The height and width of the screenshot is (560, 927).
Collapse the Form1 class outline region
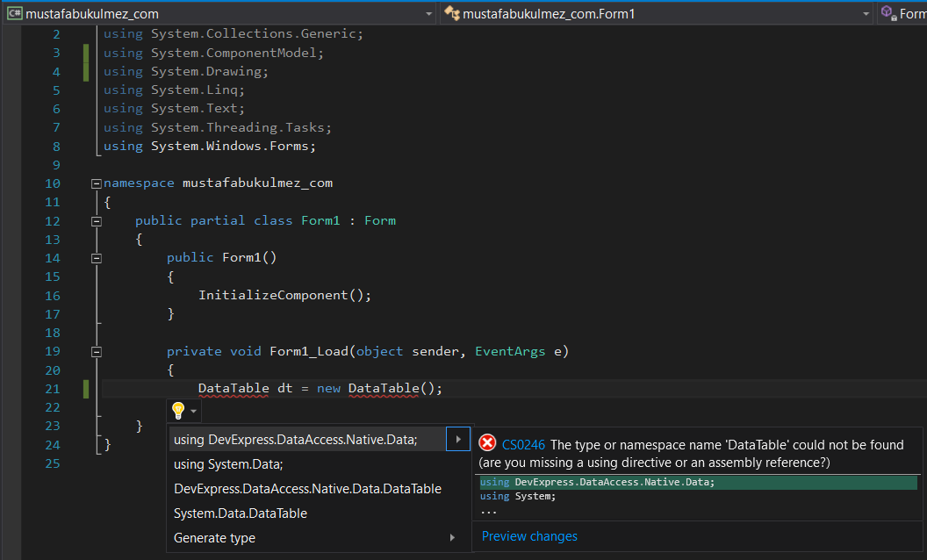click(x=96, y=220)
